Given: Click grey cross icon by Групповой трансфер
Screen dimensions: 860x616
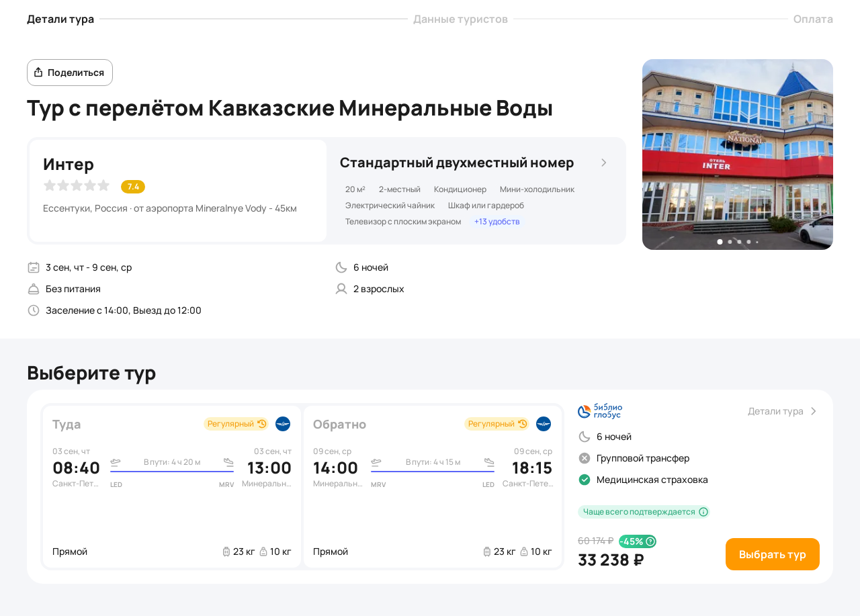Looking at the screenshot, I should coord(585,458).
